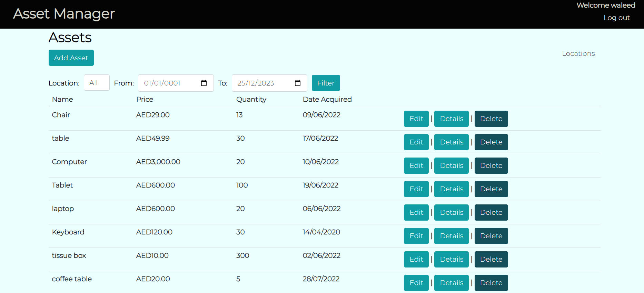
Task: View Details for the Computer asset
Action: tap(451, 165)
